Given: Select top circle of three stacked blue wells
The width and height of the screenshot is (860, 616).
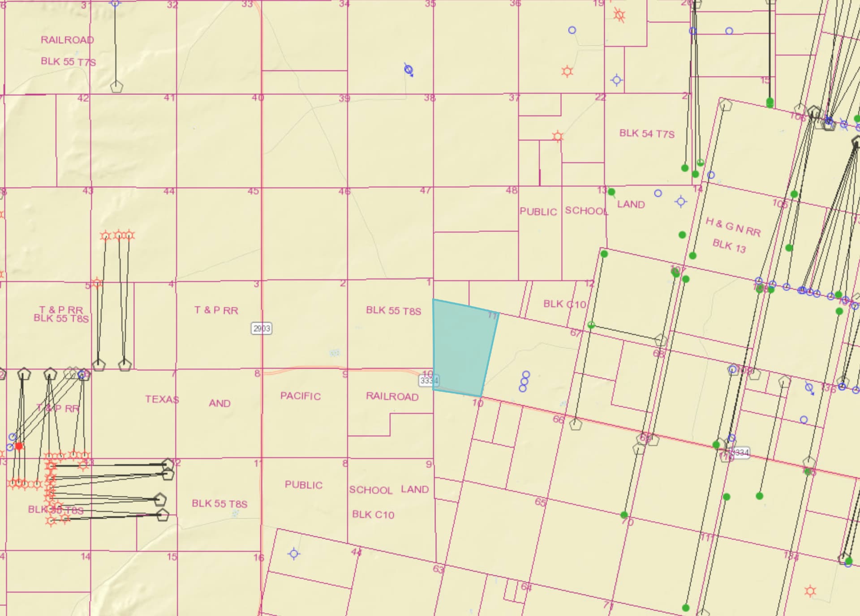Looking at the screenshot, I should tap(526, 374).
